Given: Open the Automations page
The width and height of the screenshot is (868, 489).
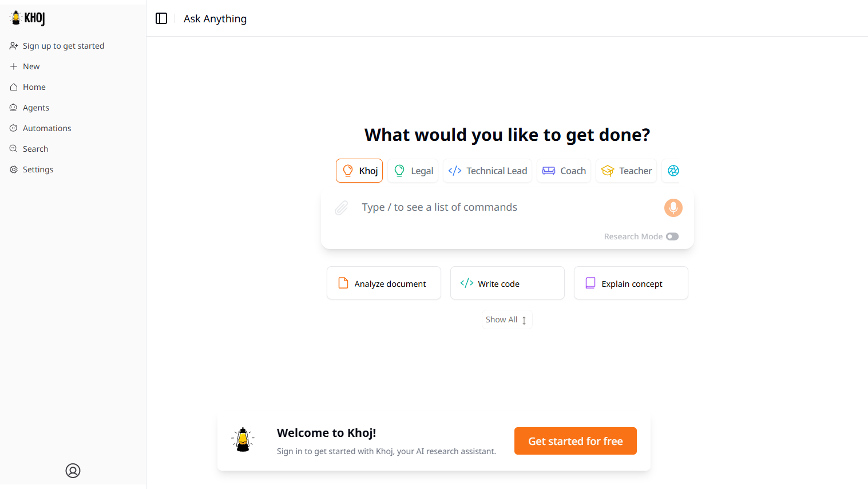Looking at the screenshot, I should [x=47, y=128].
